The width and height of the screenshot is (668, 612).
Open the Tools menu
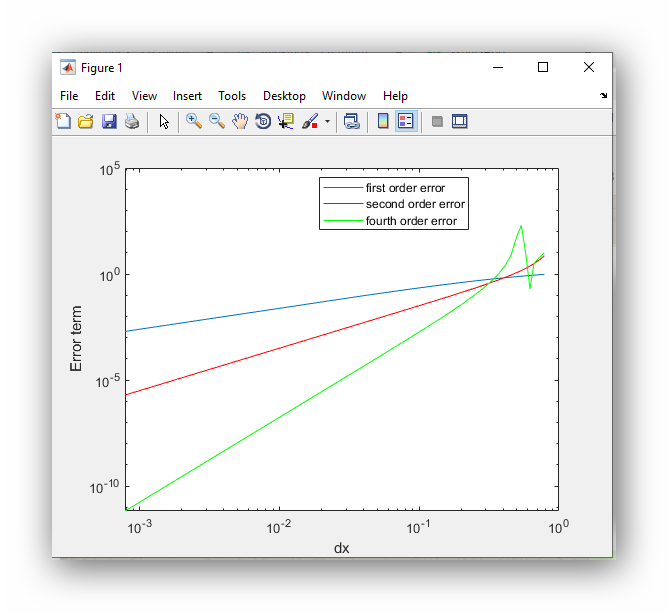pos(232,96)
